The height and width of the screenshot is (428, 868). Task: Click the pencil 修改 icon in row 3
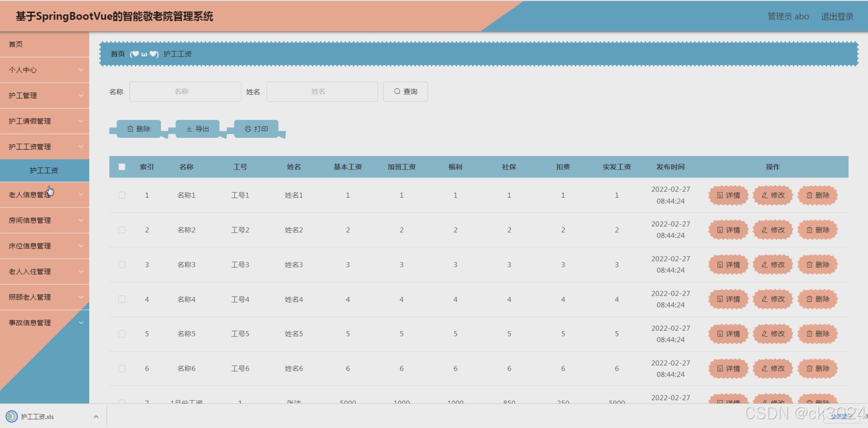point(765,265)
